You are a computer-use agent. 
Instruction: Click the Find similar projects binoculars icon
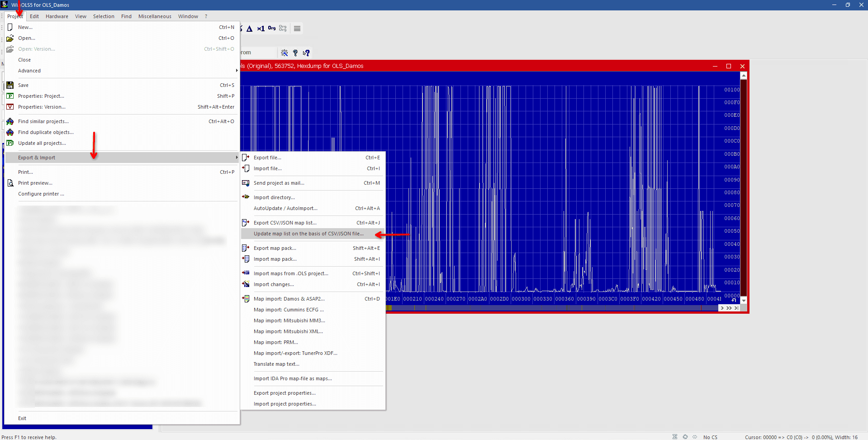pos(10,121)
